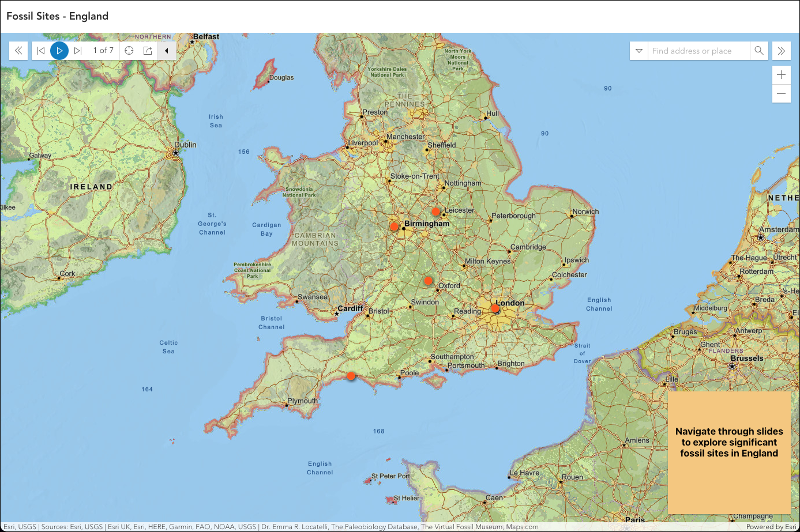Click the 'Brussels' city label
The height and width of the screenshot is (532, 800).
point(747,358)
